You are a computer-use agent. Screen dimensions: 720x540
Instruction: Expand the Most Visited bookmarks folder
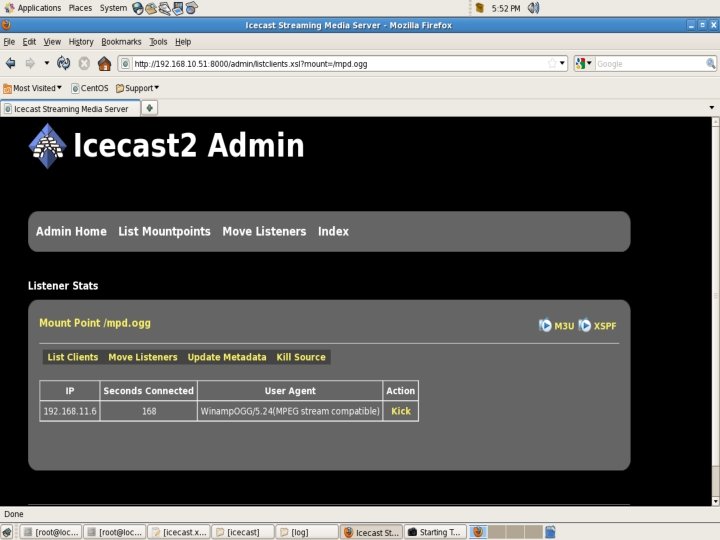pos(32,88)
